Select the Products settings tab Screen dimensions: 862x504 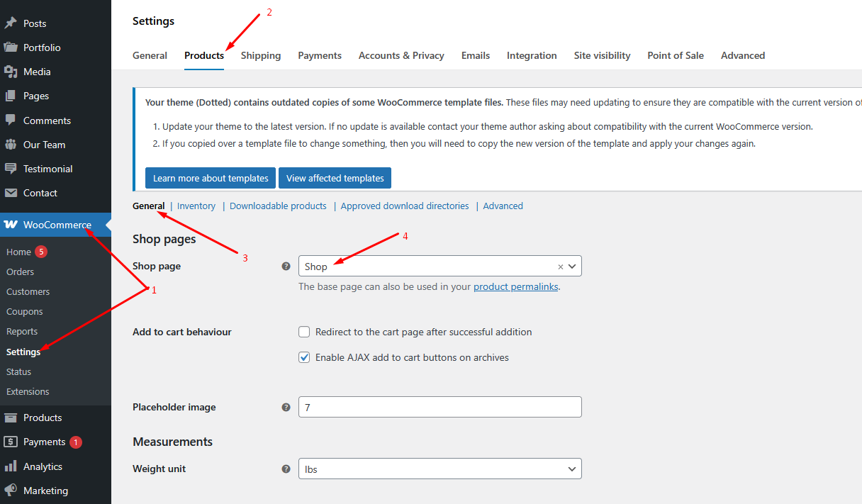coord(204,55)
